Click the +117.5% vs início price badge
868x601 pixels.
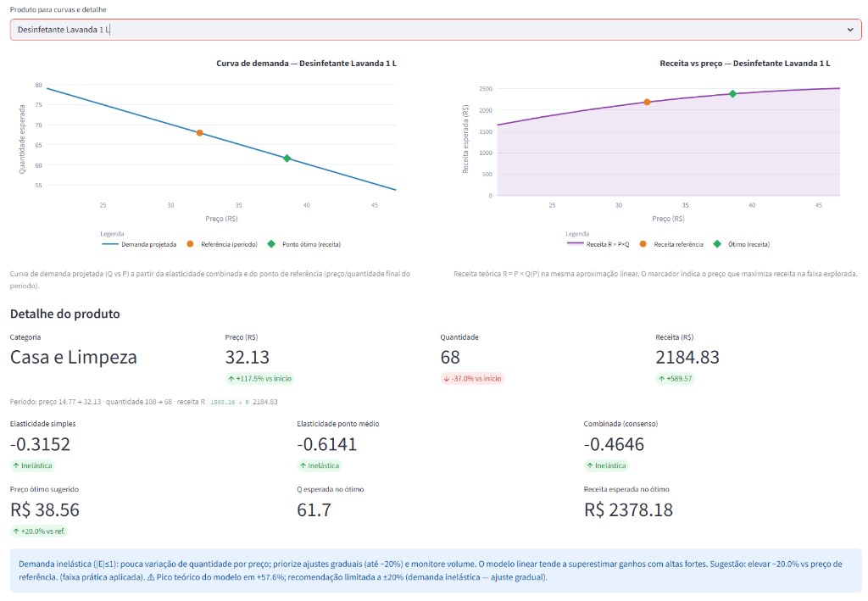pyautogui.click(x=259, y=379)
